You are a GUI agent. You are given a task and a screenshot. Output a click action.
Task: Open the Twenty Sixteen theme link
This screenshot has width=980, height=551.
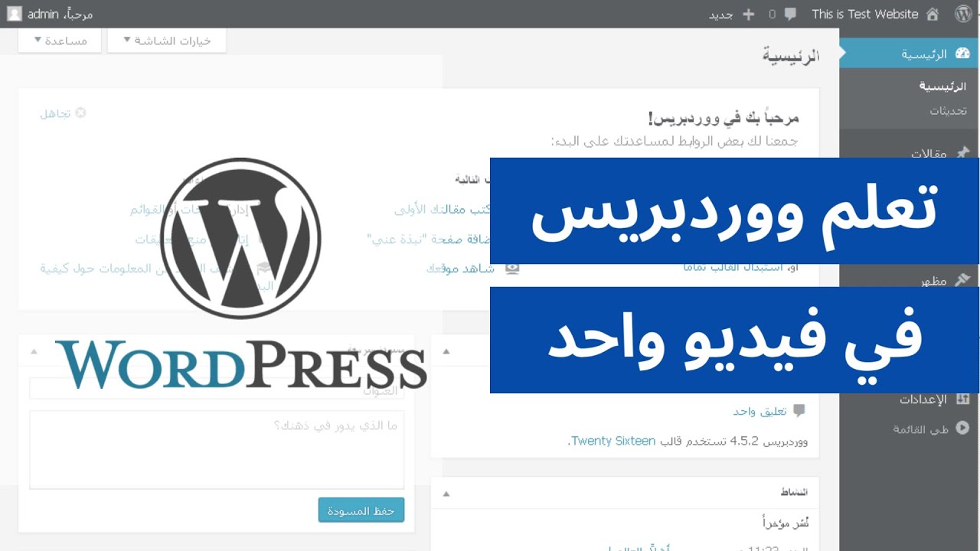pos(613,441)
